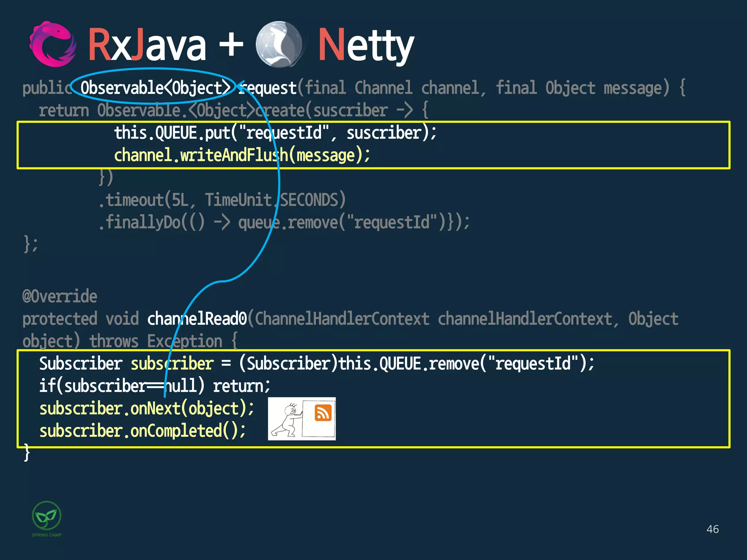
Task: Click the 'return Observable.<Object>create' line
Action: [x=233, y=110]
